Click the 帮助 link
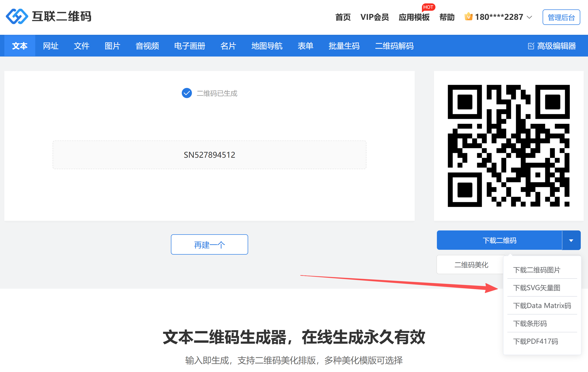Screen dimensions: 588x372 tap(447, 17)
